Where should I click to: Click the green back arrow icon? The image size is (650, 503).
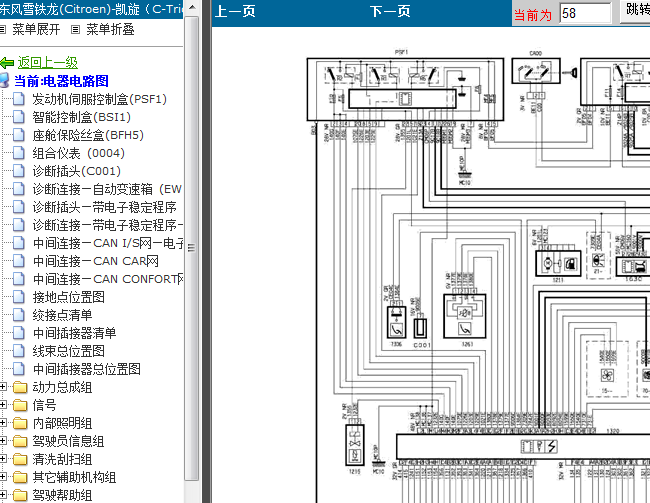[7, 63]
